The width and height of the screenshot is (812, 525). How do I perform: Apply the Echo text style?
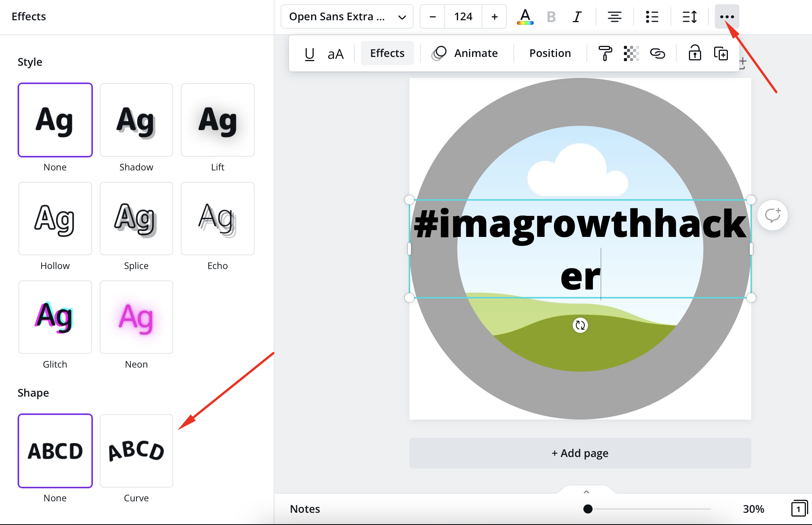point(218,219)
